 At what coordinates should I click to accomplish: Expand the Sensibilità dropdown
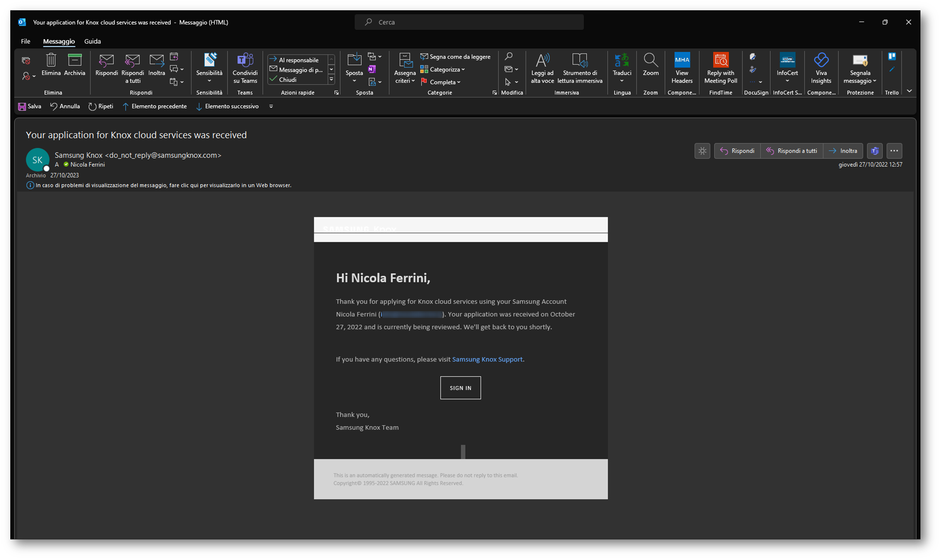click(209, 81)
